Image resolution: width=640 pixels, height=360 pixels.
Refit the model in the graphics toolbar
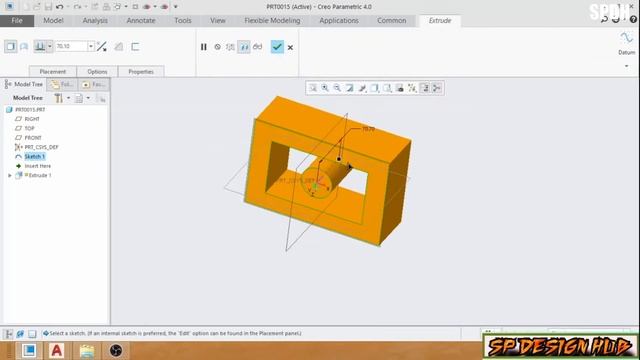[313, 88]
